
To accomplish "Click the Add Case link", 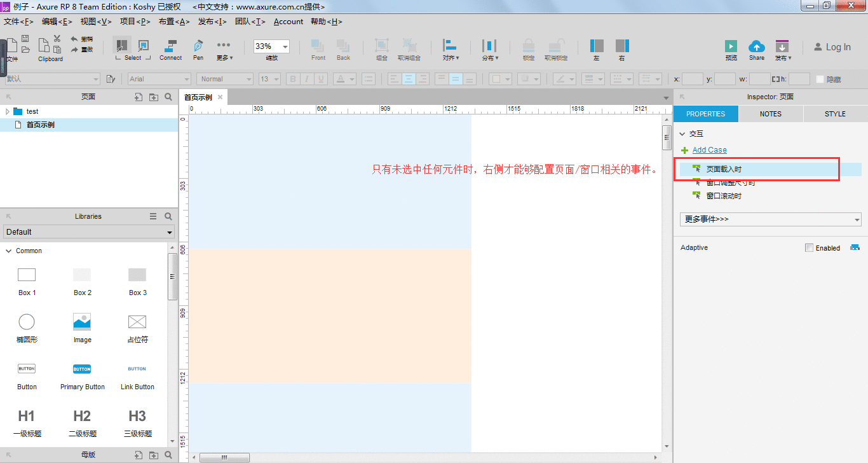I will tap(709, 150).
